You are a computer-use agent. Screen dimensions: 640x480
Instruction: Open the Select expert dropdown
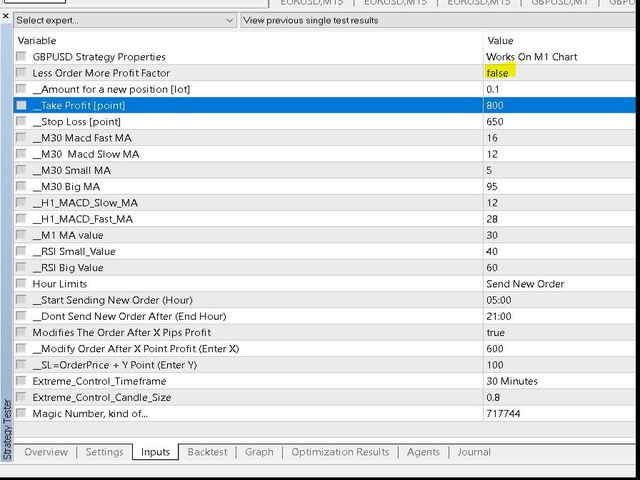tap(125, 20)
